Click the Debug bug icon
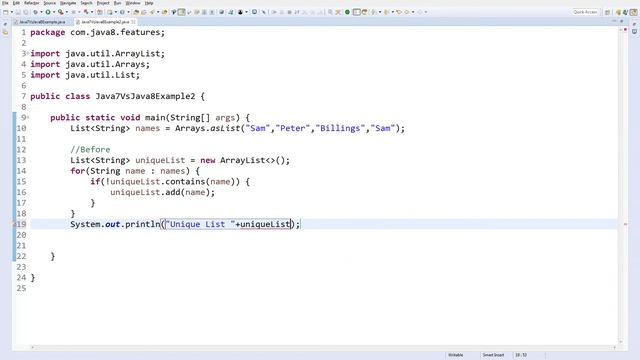The width and height of the screenshot is (640, 360). click(x=36, y=12)
